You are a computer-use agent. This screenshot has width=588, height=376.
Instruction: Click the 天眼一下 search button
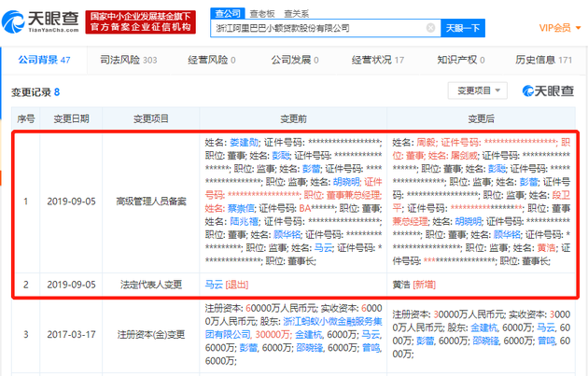[x=463, y=28]
